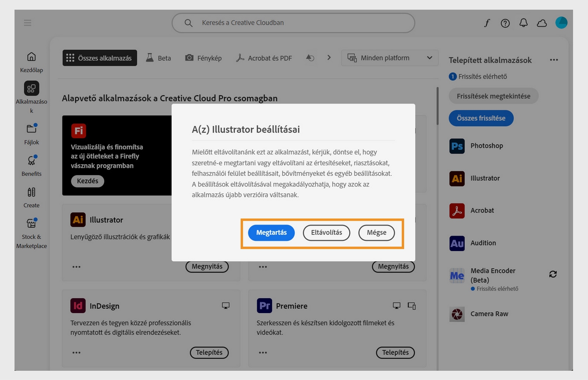Click Megnyitás on card right of Illustrator

point(393,266)
